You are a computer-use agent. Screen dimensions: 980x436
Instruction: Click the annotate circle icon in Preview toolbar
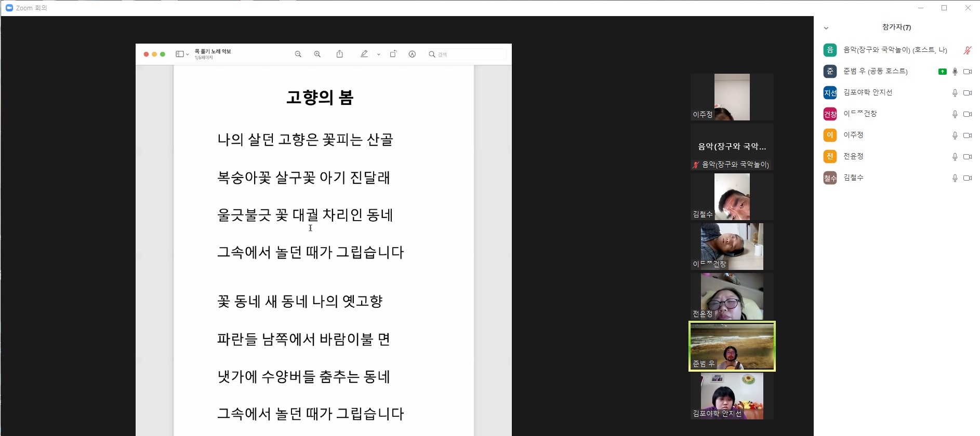pos(412,54)
